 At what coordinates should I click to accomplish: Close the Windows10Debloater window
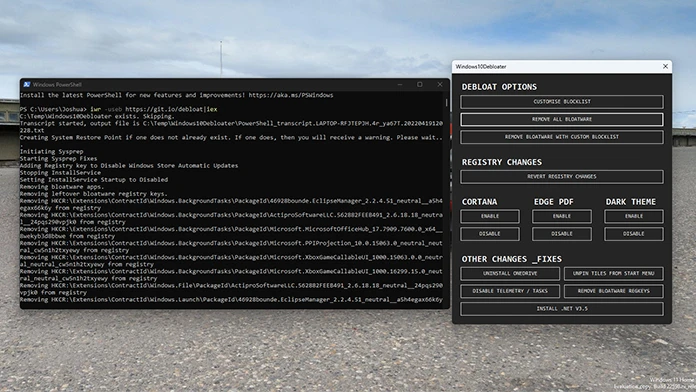pyautogui.click(x=665, y=66)
